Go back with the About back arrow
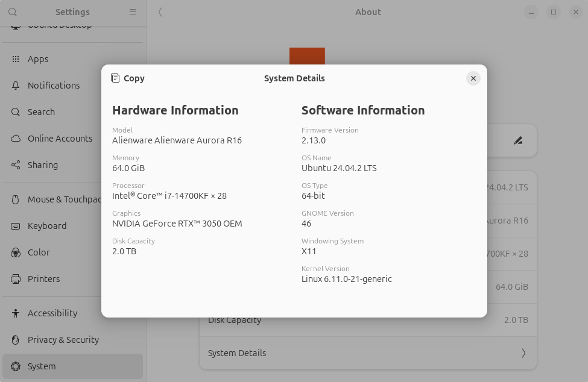Image resolution: width=588 pixels, height=382 pixels. pyautogui.click(x=160, y=12)
